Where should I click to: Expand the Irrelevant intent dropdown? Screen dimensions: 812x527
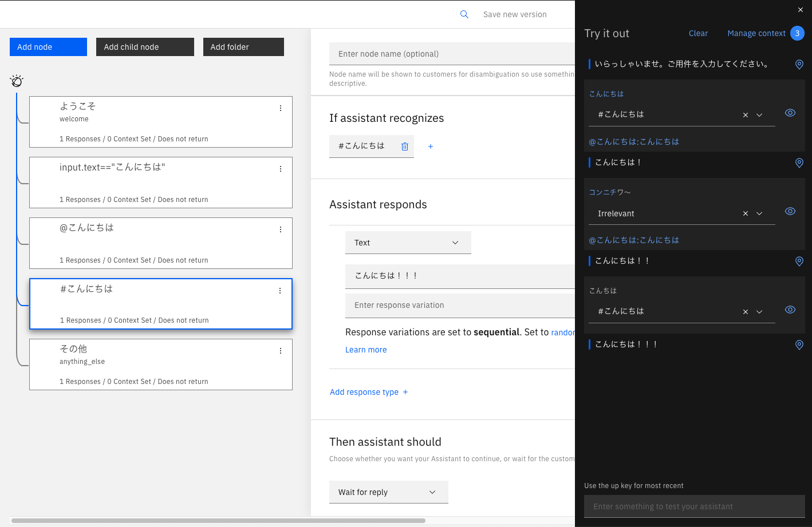pos(759,213)
